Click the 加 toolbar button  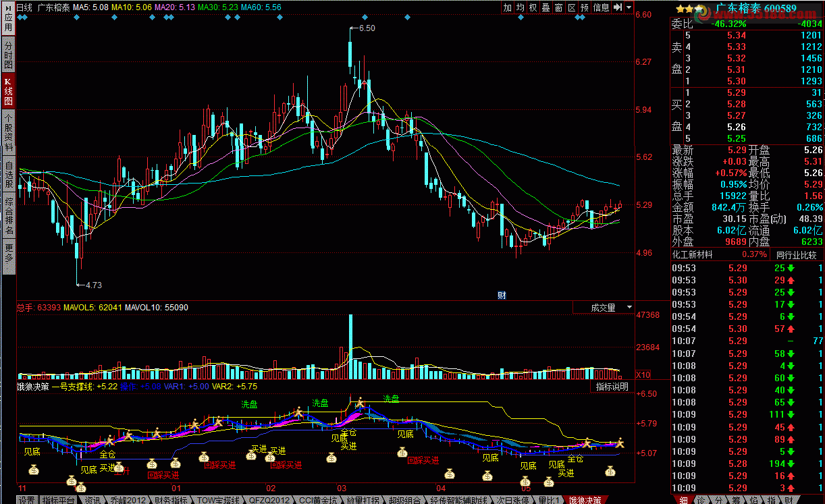click(x=508, y=7)
